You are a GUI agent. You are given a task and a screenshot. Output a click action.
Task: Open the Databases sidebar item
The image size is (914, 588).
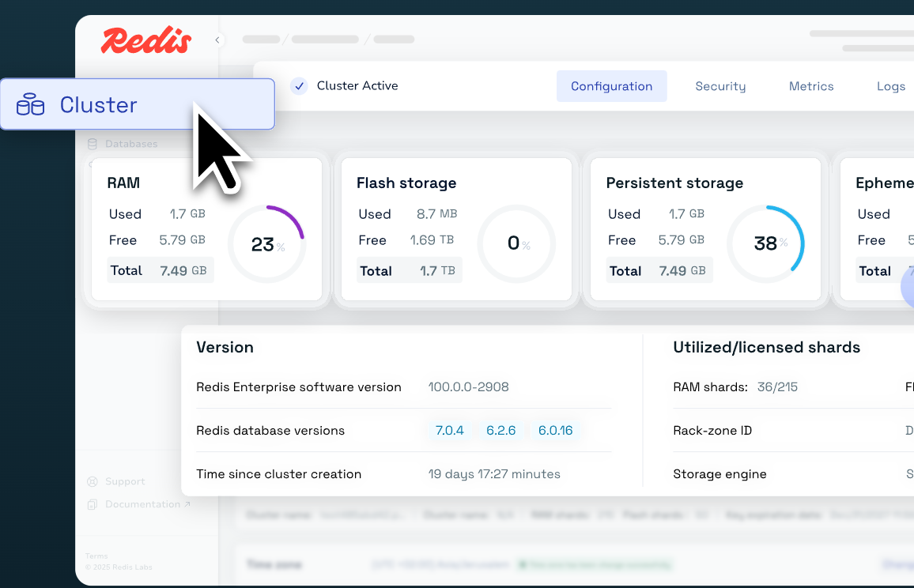tap(131, 144)
